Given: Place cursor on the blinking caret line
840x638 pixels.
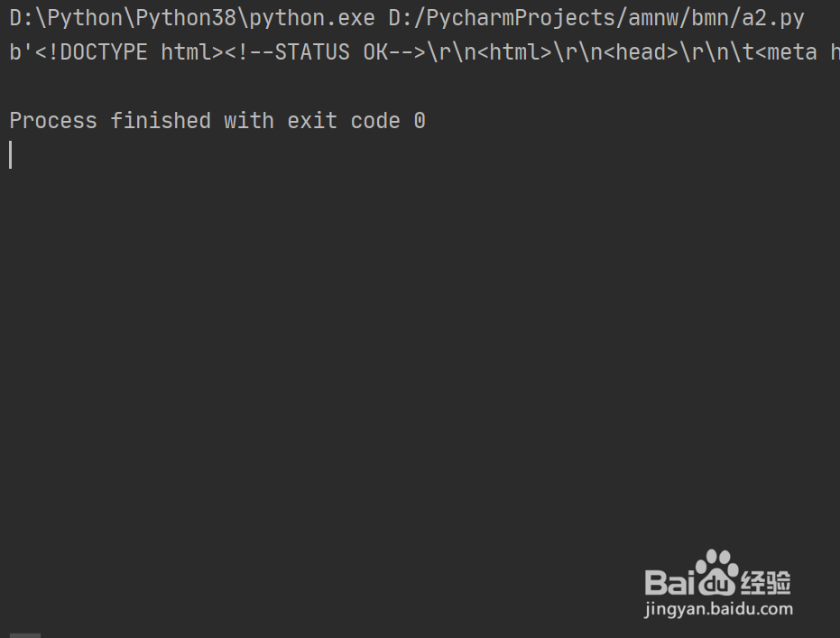Looking at the screenshot, I should pos(11,155).
